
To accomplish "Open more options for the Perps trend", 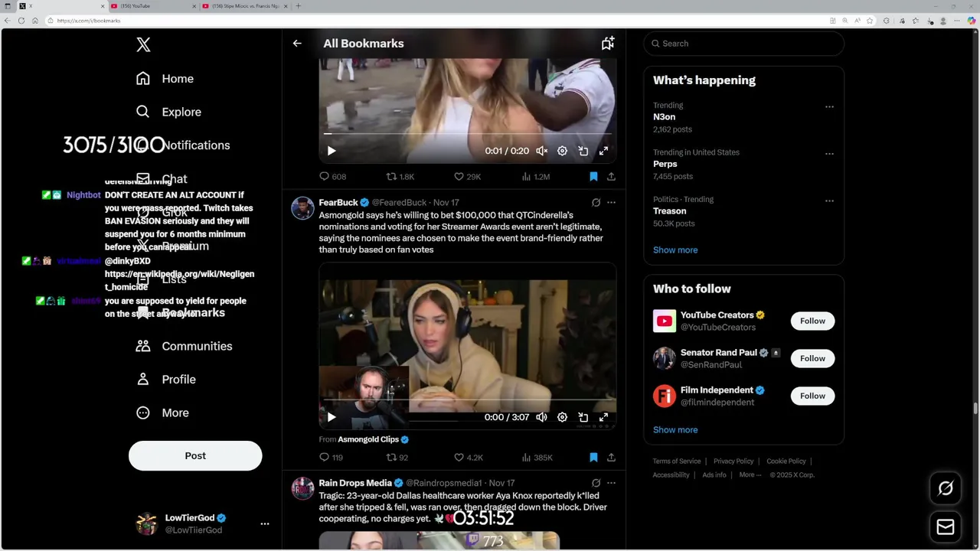I will coord(829,154).
